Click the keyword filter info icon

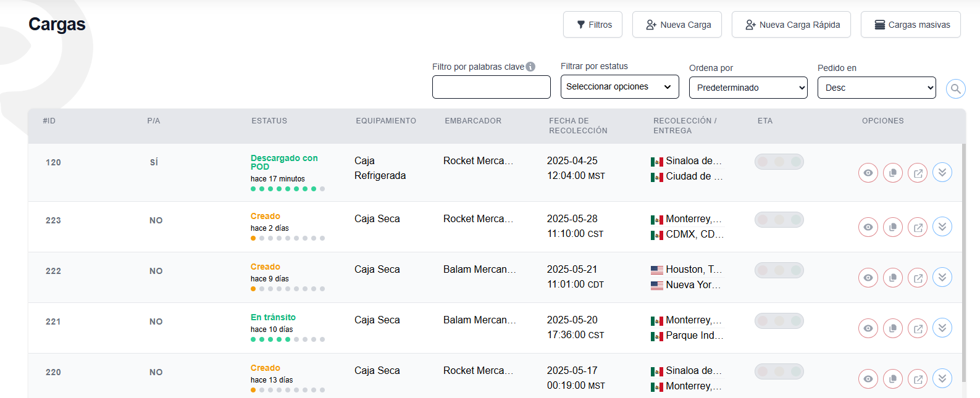[x=530, y=67]
